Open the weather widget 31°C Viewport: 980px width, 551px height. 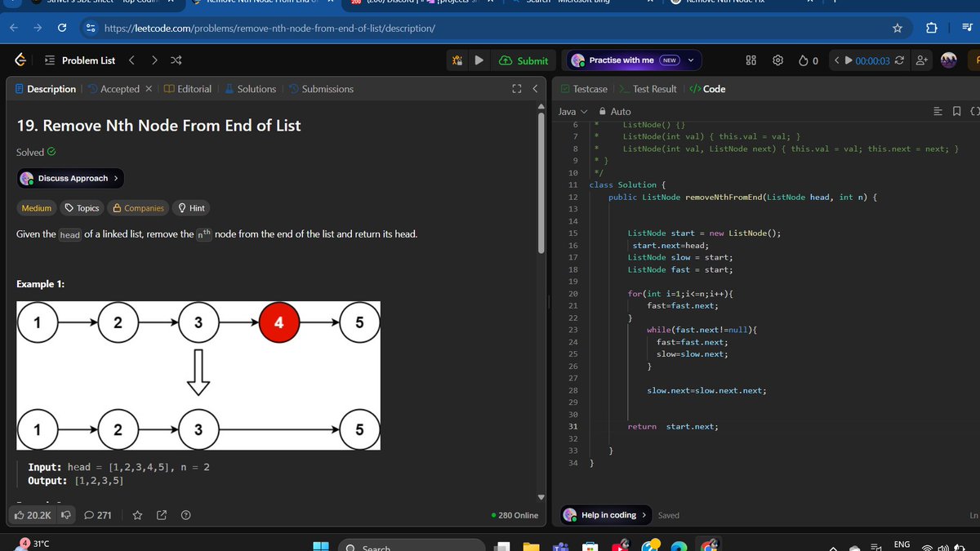[33, 544]
